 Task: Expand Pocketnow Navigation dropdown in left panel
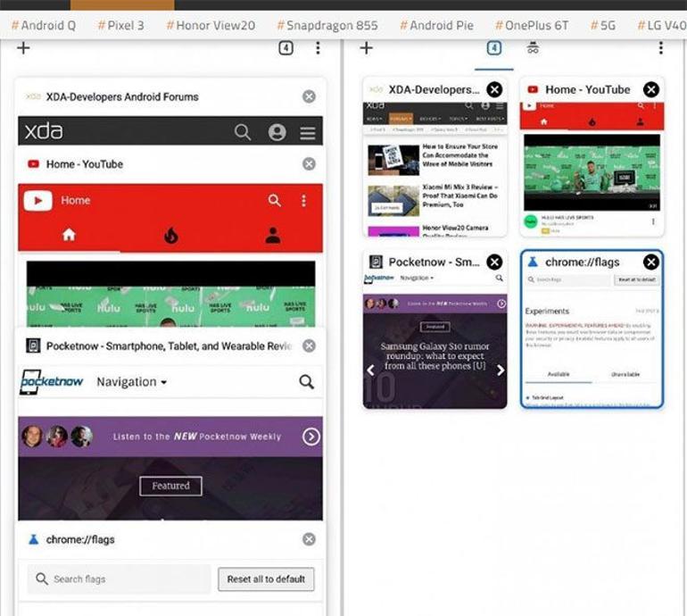(x=132, y=382)
